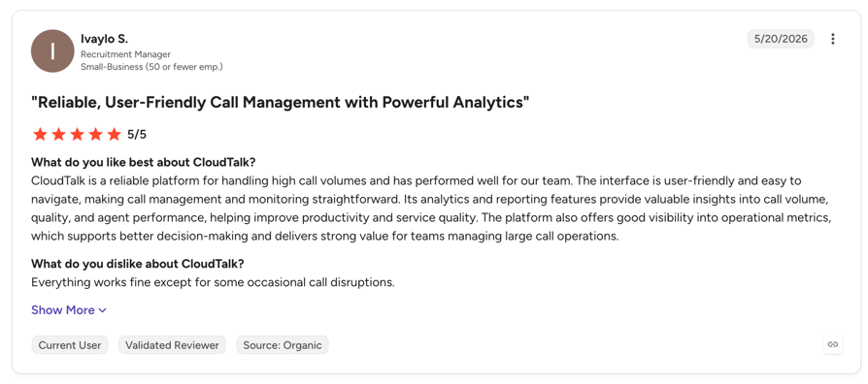
Task: Click the 5/5 rating score text
Action: pos(137,134)
